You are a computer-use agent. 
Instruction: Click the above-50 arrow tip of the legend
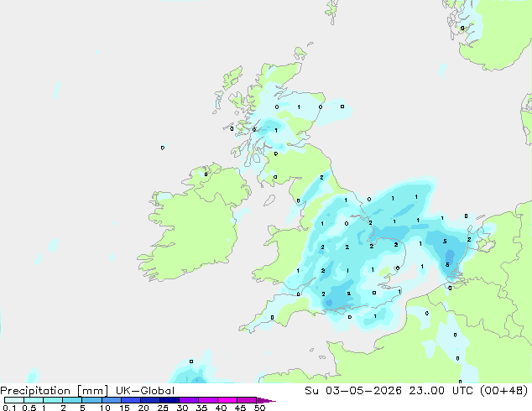pyautogui.click(x=266, y=401)
